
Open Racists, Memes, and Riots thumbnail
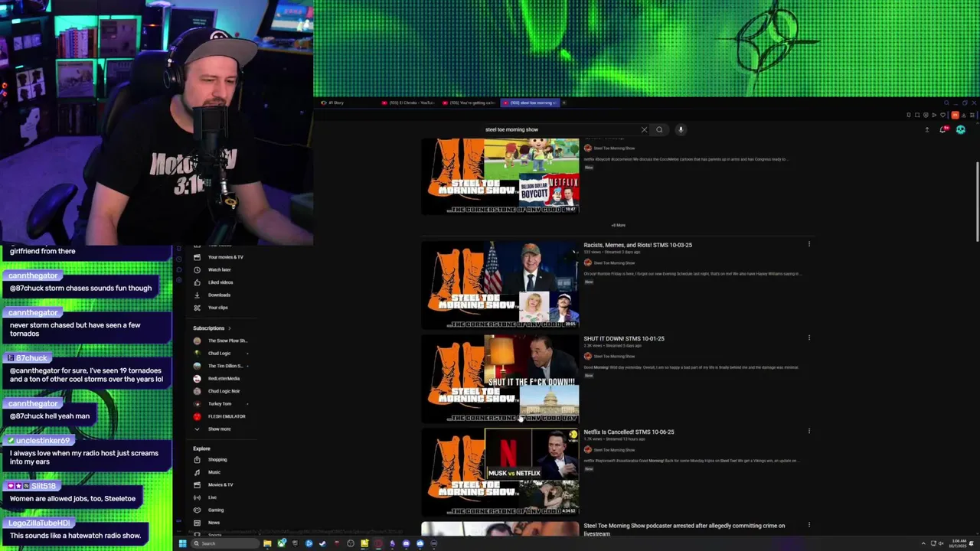(500, 285)
